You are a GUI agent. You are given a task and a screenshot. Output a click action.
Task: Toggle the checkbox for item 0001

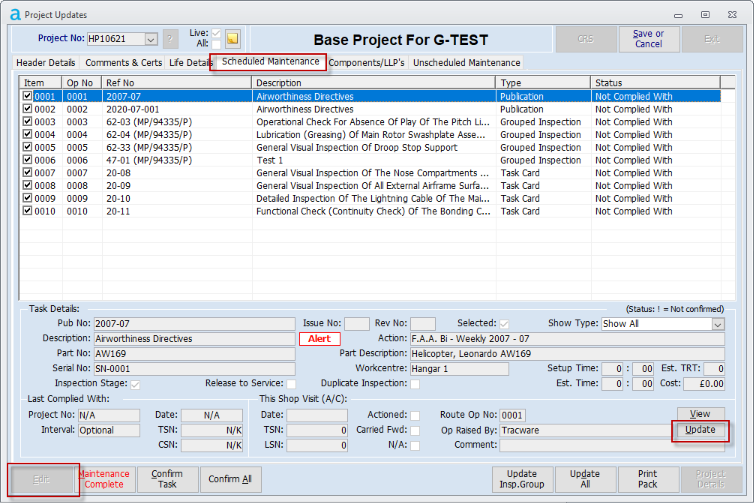(x=27, y=96)
